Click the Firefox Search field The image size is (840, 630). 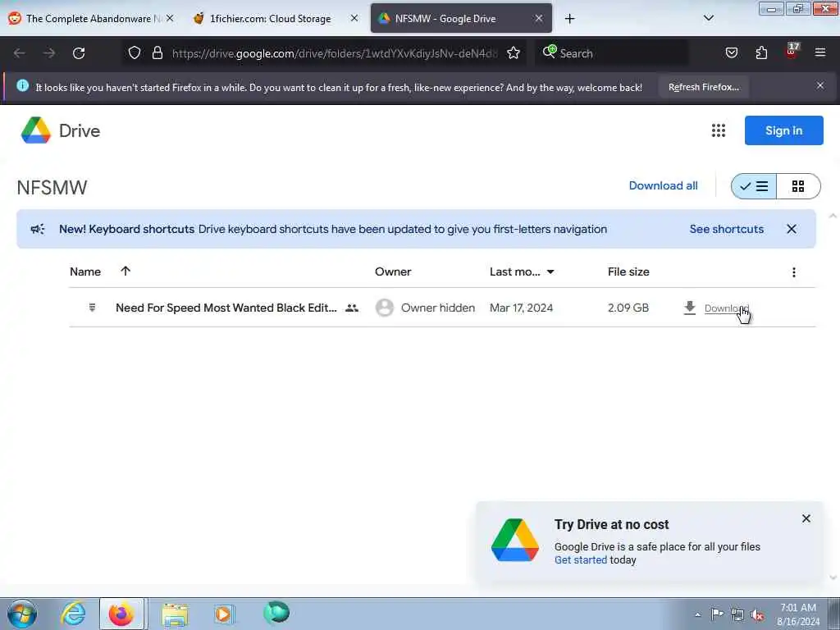point(610,53)
